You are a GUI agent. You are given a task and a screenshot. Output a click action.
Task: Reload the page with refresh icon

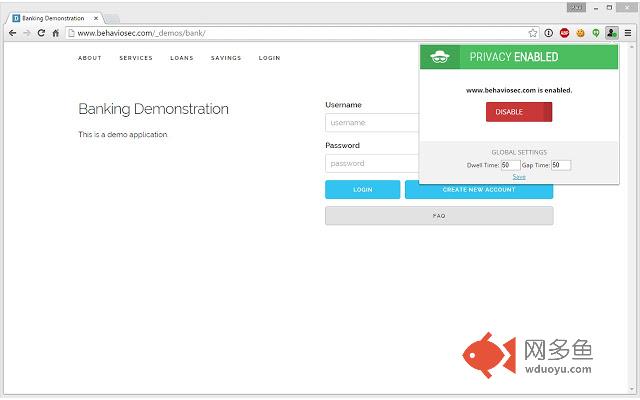point(41,33)
